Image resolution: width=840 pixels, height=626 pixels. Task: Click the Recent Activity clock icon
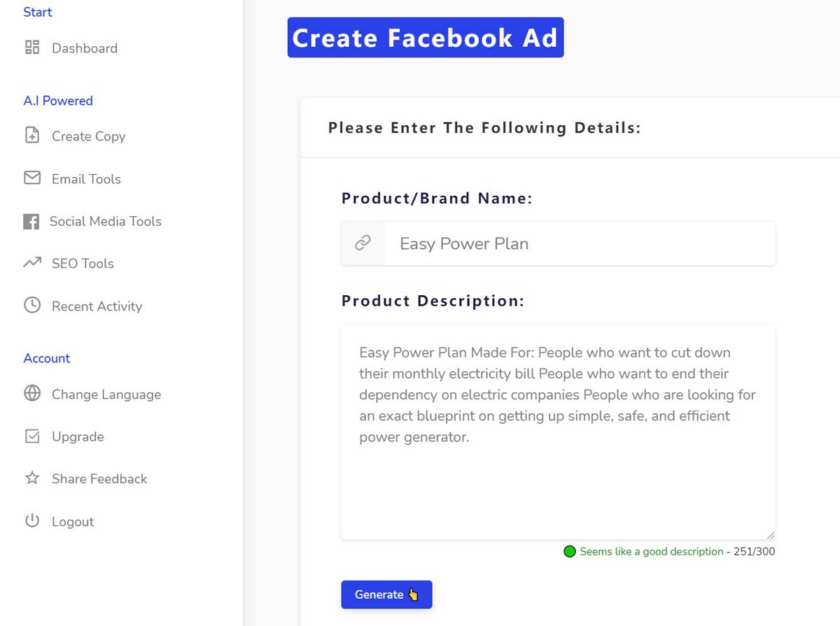coord(32,306)
